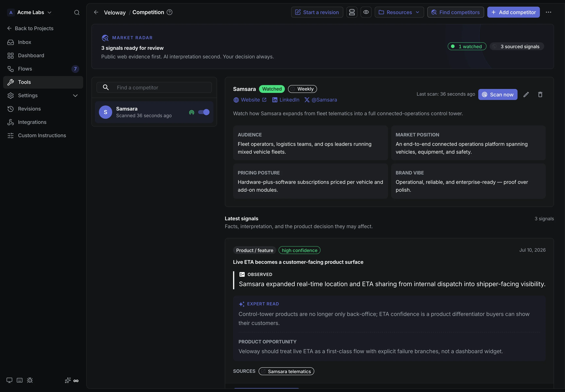Click the BRAND VIBE card
The height and width of the screenshot is (392, 565).
tap(468, 181)
